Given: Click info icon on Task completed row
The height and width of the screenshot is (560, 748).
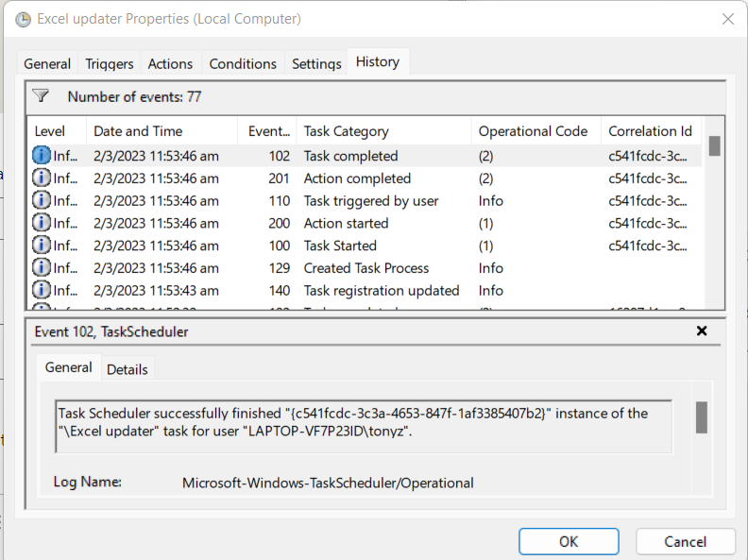Looking at the screenshot, I should [42, 156].
